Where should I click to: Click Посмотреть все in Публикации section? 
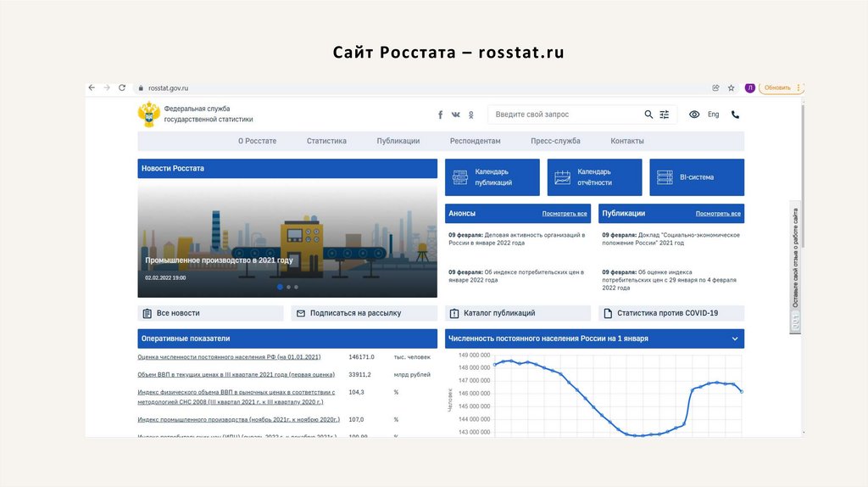718,213
